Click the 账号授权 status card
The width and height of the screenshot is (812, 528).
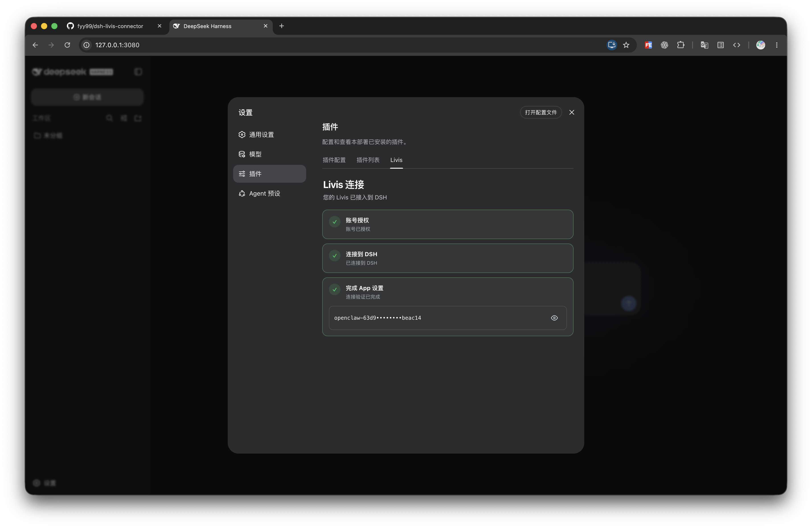point(447,224)
